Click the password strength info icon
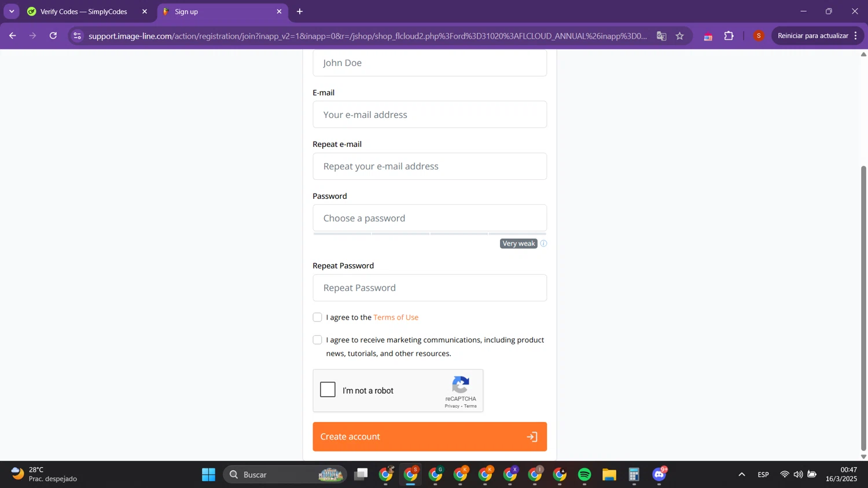868x488 pixels. click(543, 243)
